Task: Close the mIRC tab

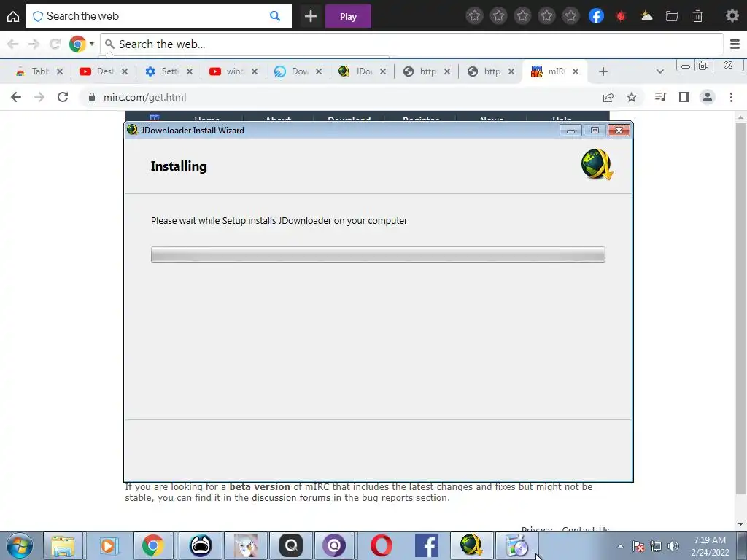Action: (576, 71)
